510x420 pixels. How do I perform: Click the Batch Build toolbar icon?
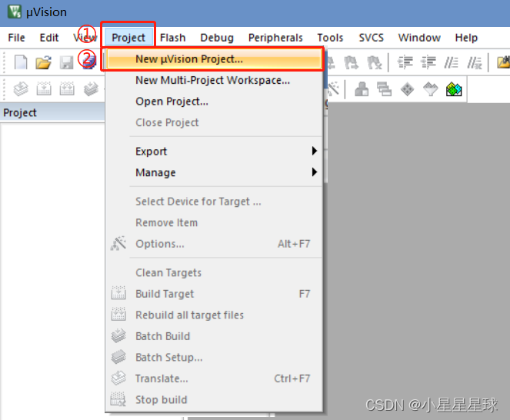pos(91,88)
